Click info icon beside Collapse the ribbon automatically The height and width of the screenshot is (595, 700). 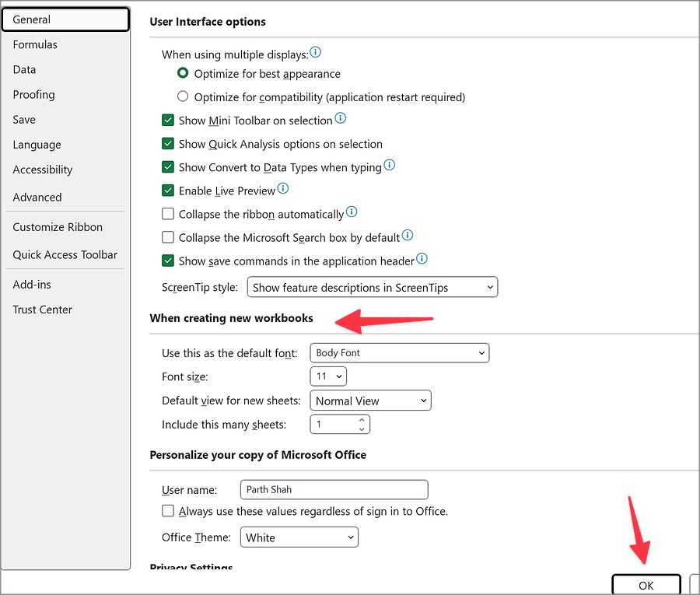[352, 212]
